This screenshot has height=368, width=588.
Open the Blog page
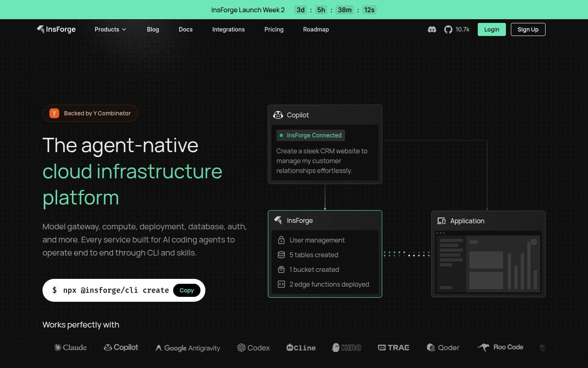coord(153,29)
